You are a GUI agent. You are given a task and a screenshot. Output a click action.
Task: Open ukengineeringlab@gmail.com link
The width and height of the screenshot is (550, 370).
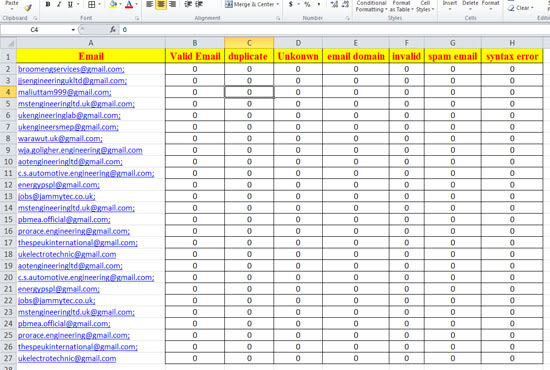(69, 115)
